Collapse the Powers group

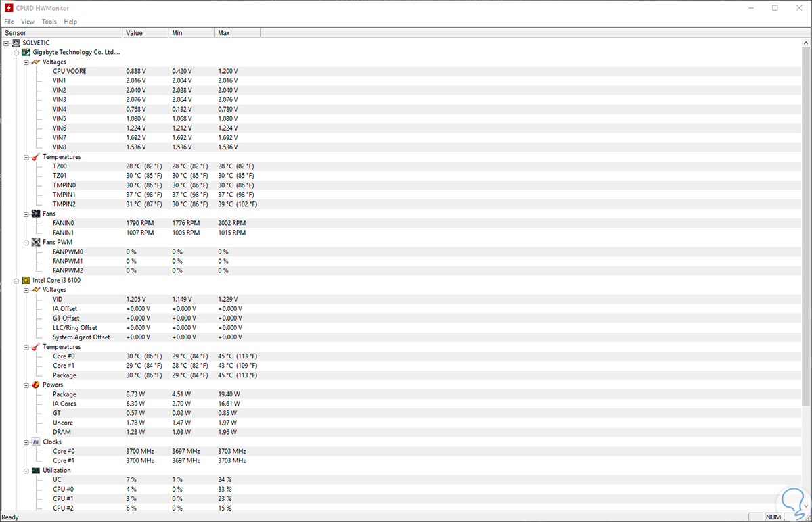[x=26, y=385]
